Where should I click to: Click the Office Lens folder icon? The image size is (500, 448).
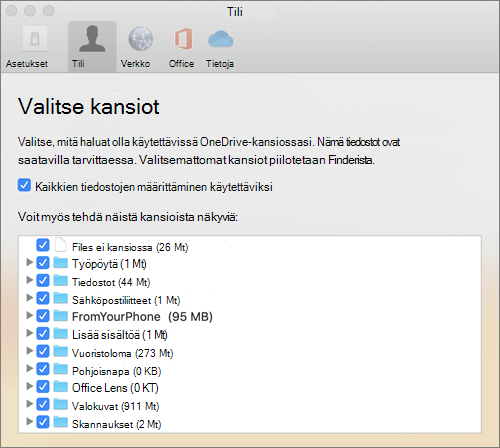61,387
